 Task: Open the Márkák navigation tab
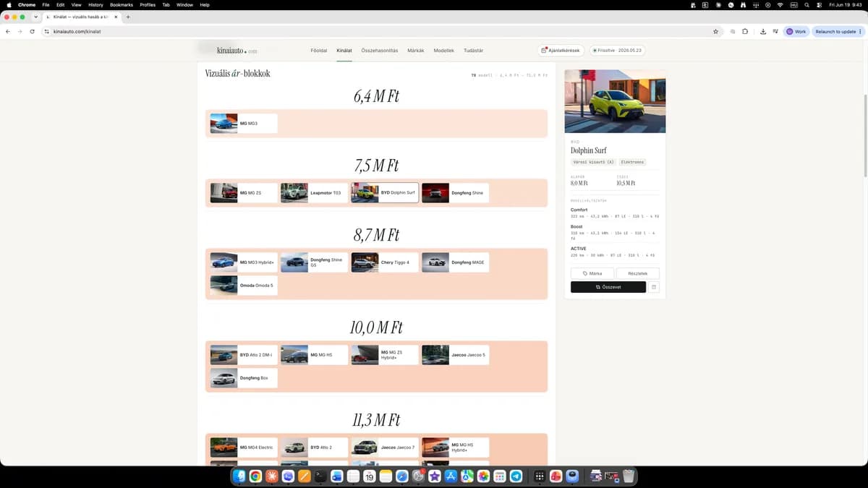click(416, 51)
